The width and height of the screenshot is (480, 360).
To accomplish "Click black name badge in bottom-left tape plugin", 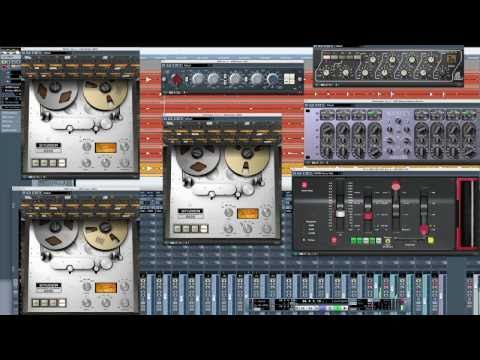I will pos(49,285).
